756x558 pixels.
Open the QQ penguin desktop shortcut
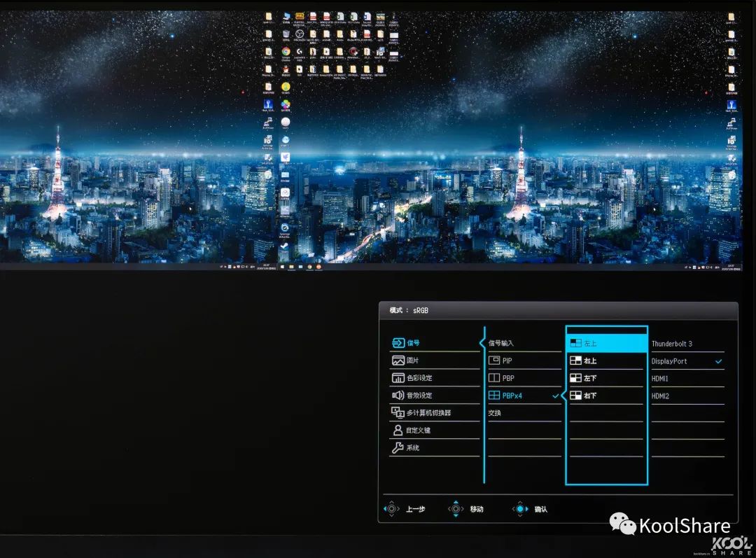pos(286,71)
